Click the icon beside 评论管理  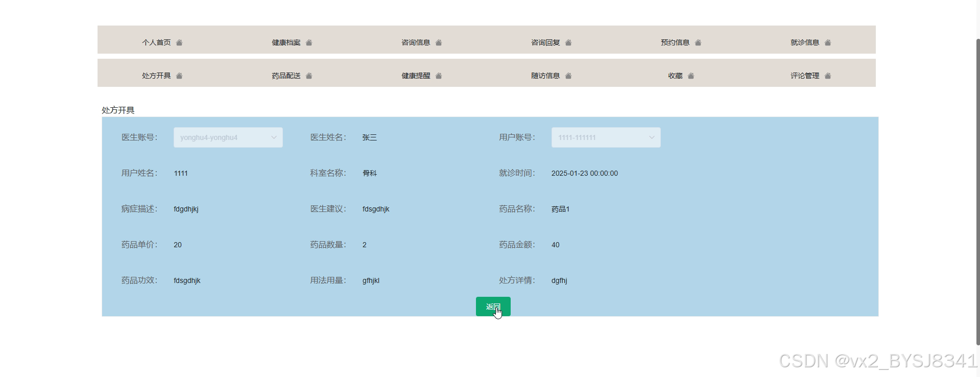(x=828, y=76)
